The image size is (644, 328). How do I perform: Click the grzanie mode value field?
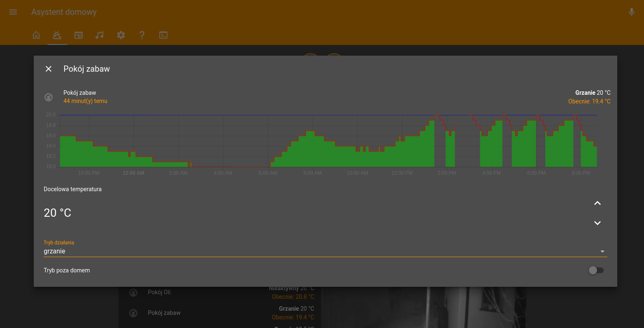pos(325,251)
